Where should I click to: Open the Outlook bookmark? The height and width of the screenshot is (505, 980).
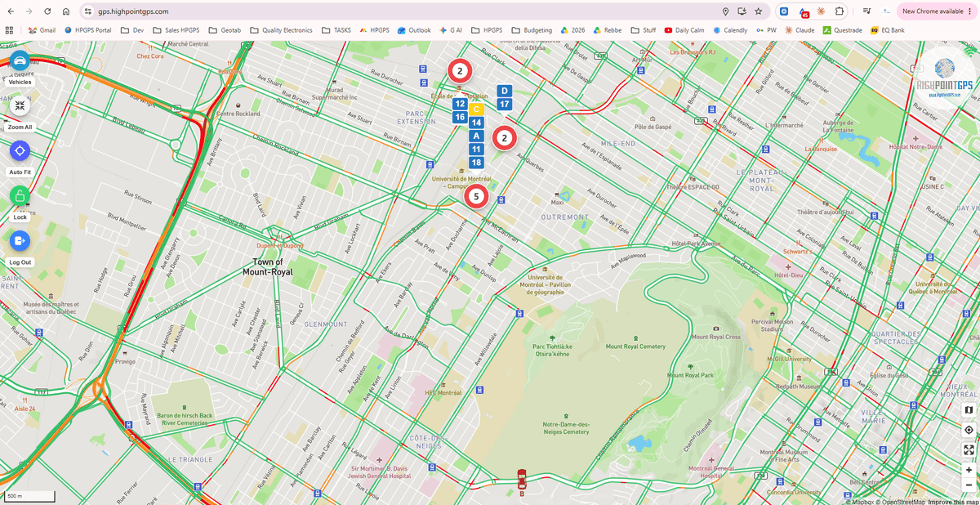click(414, 30)
